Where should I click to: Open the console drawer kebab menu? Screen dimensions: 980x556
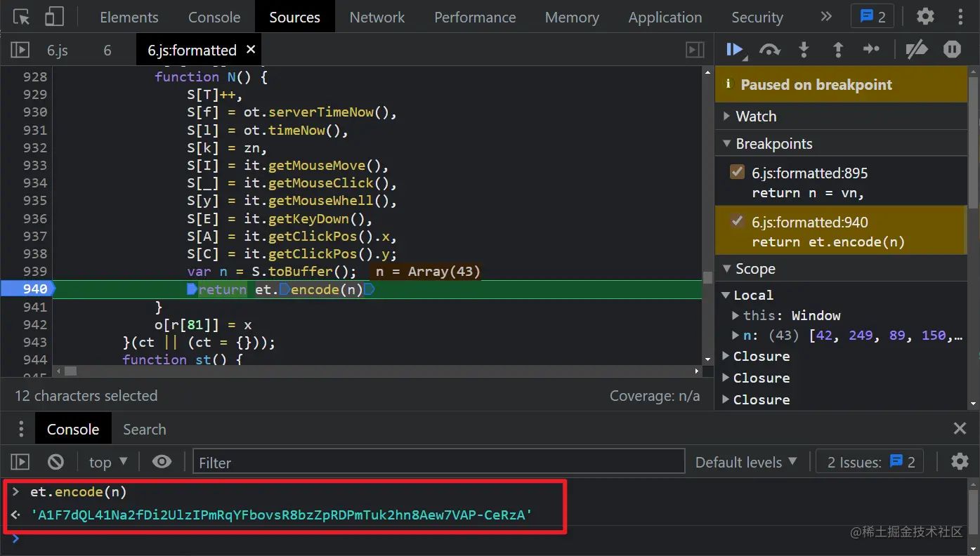click(21, 429)
